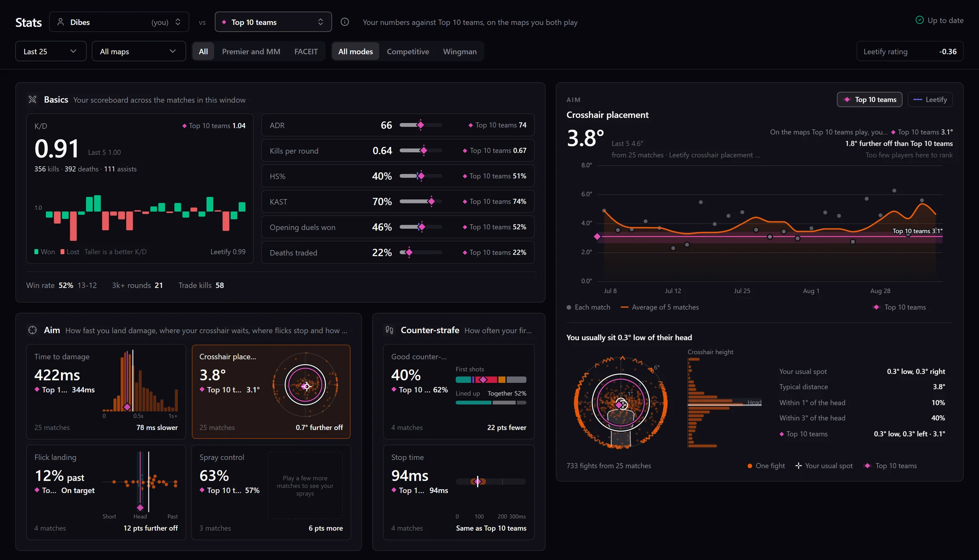The width and height of the screenshot is (979, 560).
Task: Click the crossed swords icon next to Basics
Action: tap(33, 99)
